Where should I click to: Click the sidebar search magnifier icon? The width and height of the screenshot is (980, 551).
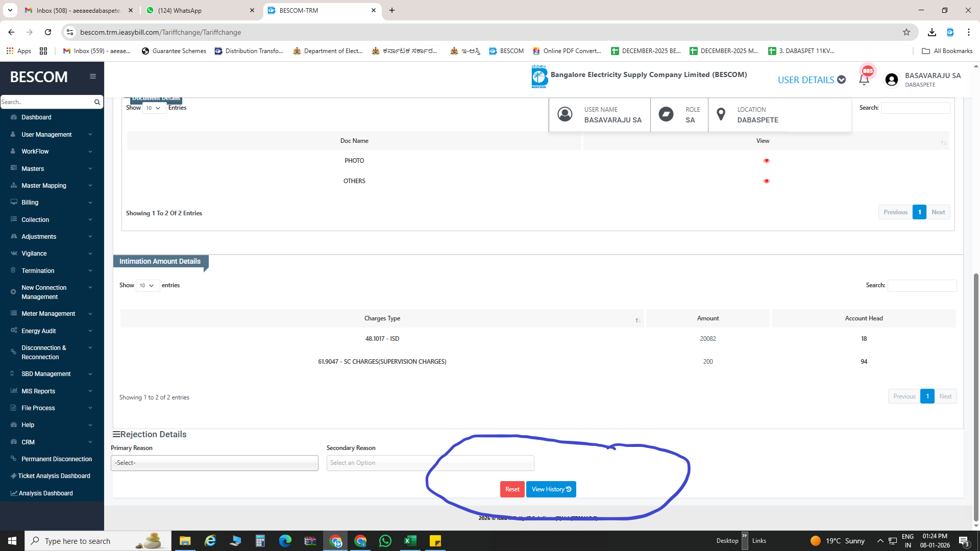(x=97, y=102)
